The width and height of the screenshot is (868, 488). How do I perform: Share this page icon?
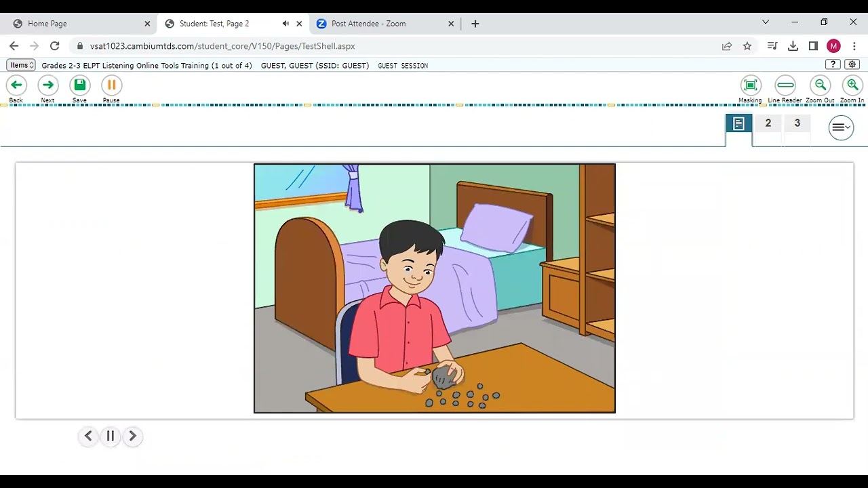727,46
